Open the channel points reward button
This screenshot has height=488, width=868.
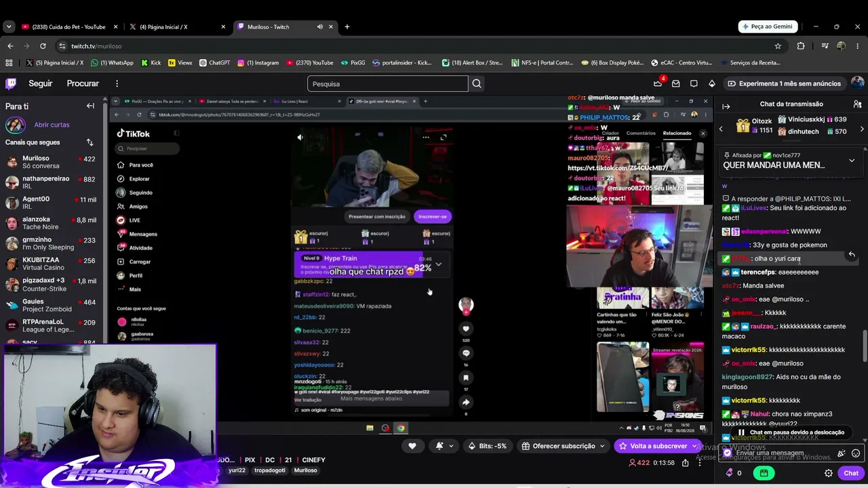coord(764,473)
